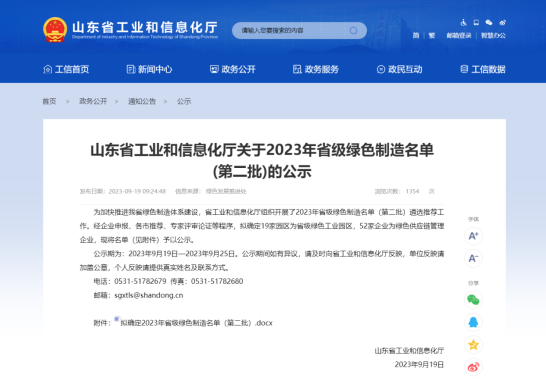Decrease font size with A- button
This screenshot has width=546, height=388.
pyautogui.click(x=473, y=258)
